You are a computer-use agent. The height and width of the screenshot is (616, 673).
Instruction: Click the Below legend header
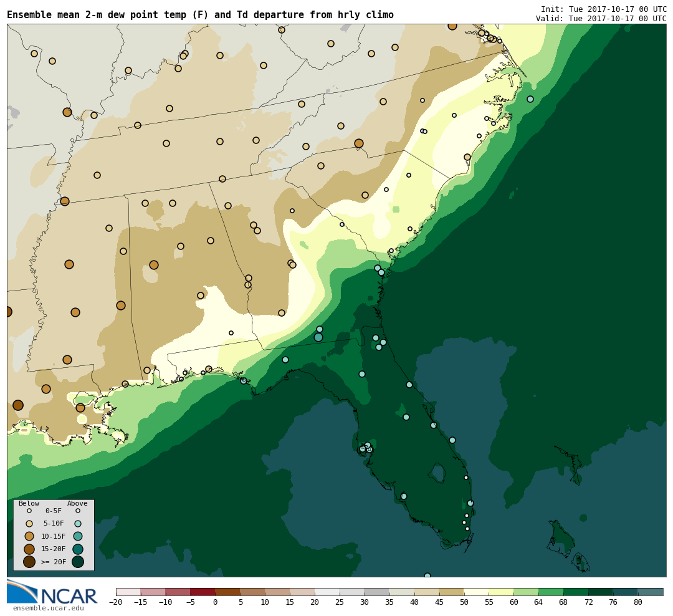coord(29,503)
